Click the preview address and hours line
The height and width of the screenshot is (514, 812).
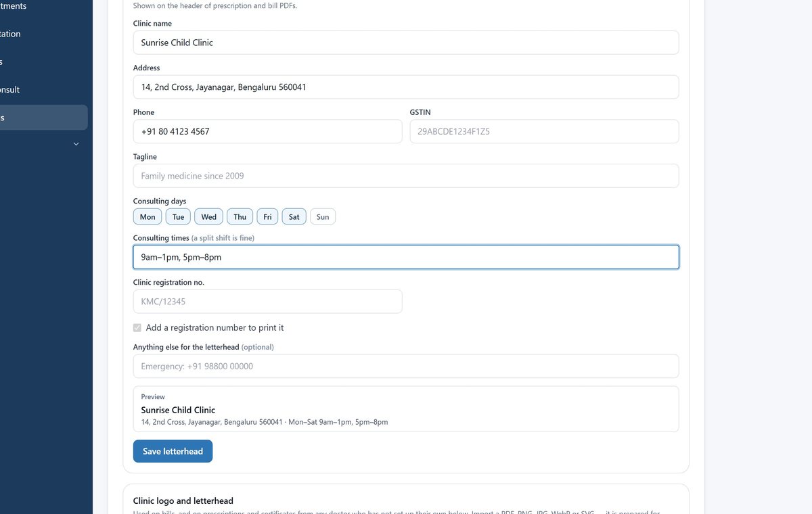click(x=265, y=422)
